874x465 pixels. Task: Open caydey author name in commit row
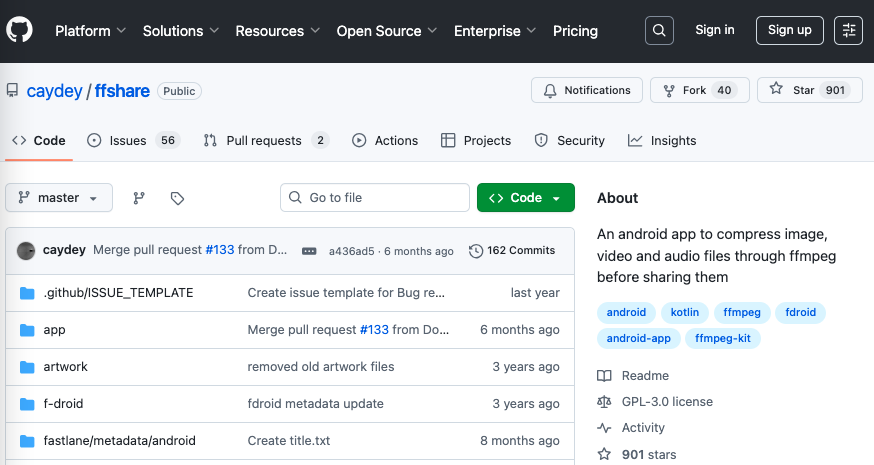pyautogui.click(x=64, y=250)
